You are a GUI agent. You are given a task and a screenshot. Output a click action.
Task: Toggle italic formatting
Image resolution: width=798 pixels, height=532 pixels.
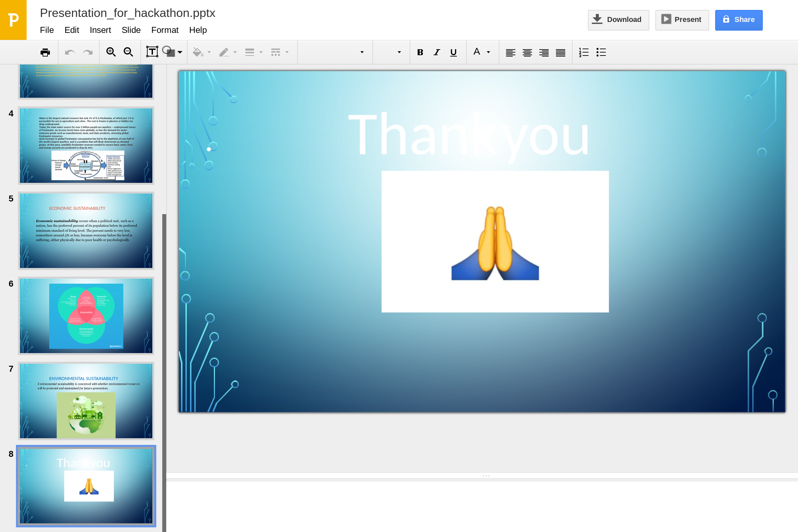pyautogui.click(x=437, y=52)
